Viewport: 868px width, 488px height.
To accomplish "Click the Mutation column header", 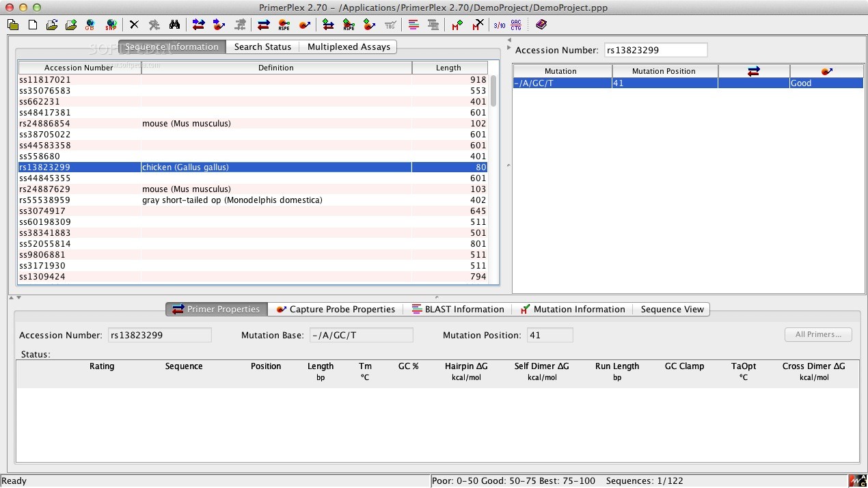I will point(560,71).
